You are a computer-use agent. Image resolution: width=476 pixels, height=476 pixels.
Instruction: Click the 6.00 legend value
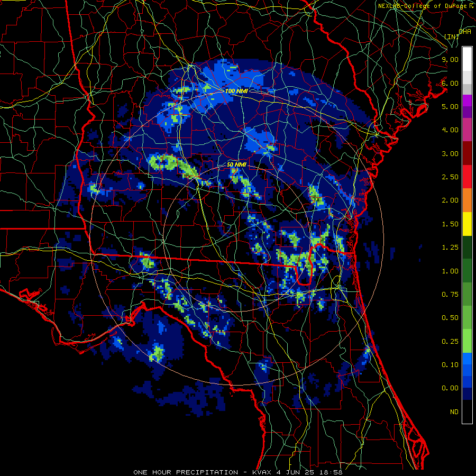coord(450,83)
